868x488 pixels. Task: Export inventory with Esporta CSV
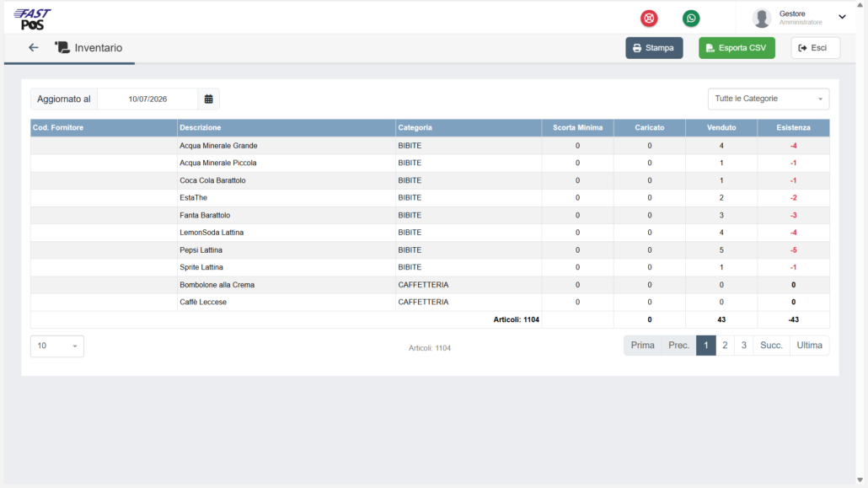pos(737,48)
